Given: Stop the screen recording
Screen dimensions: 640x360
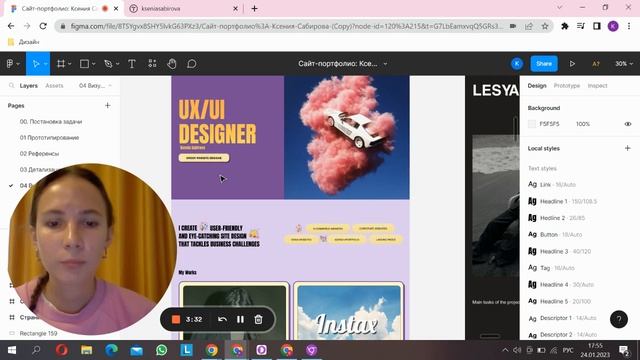Looking at the screenshot, I should pos(176,319).
